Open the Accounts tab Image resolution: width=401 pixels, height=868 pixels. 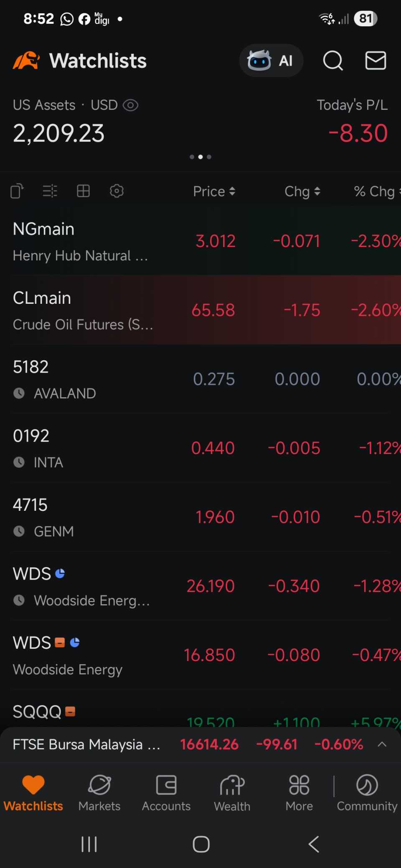tap(166, 793)
